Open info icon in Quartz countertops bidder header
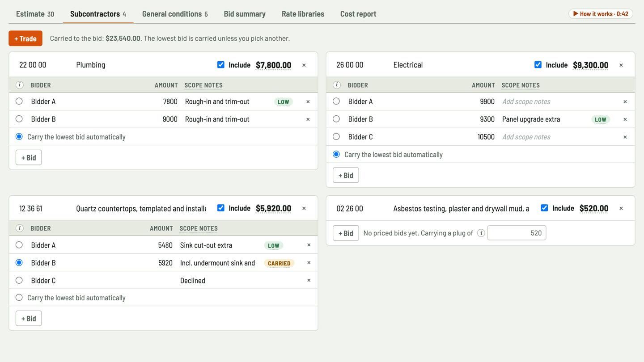This screenshot has height=362, width=644. coord(20,228)
